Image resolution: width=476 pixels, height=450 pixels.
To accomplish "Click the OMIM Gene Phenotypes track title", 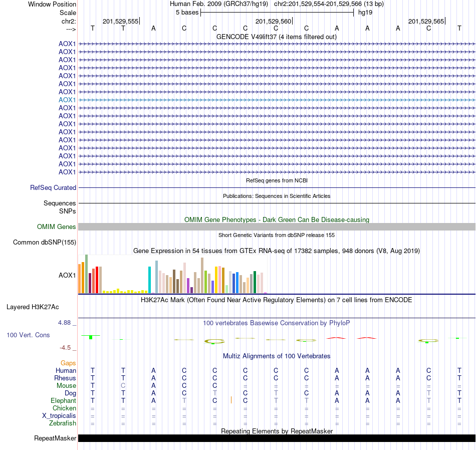I will pos(277,219).
